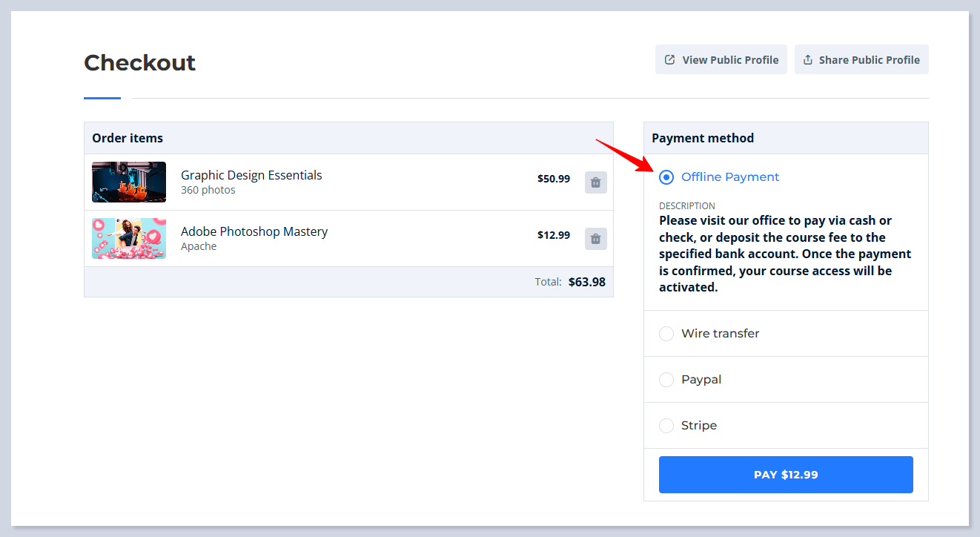Click the share arrow icon in Share Public Profile

tap(808, 60)
